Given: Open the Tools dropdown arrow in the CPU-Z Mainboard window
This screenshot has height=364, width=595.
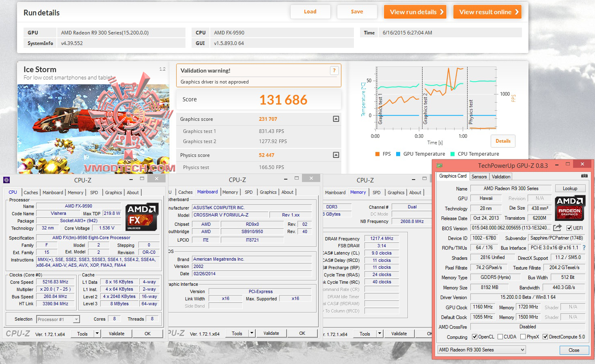Looking at the screenshot, I should tap(252, 333).
